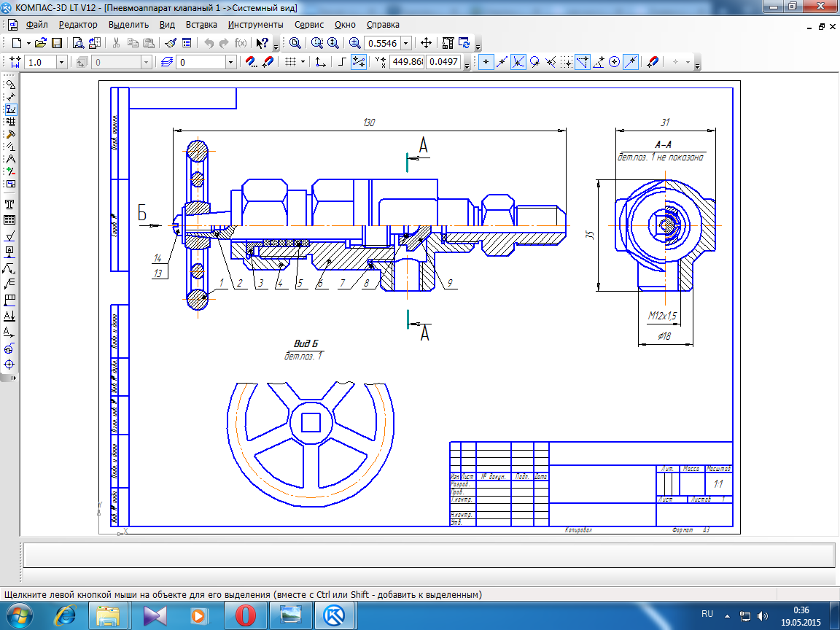
Task: Click the Y coordinate field showing 449.86
Action: pyautogui.click(x=407, y=61)
